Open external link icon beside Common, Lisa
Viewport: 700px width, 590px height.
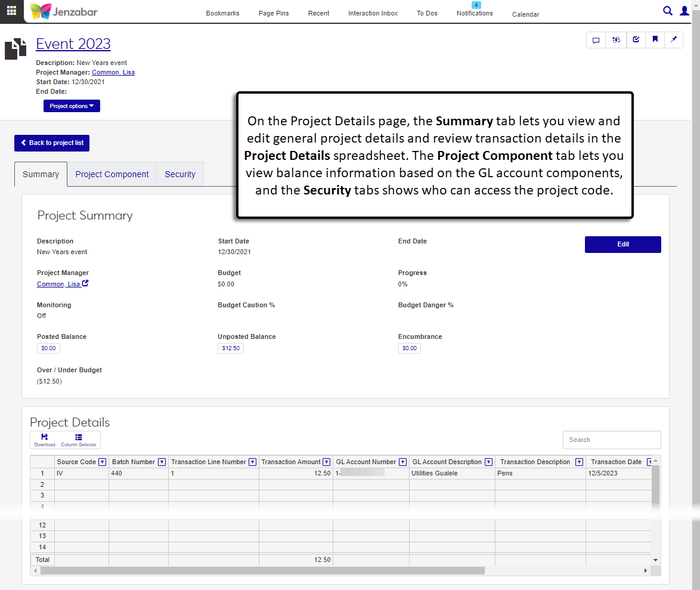(x=85, y=283)
